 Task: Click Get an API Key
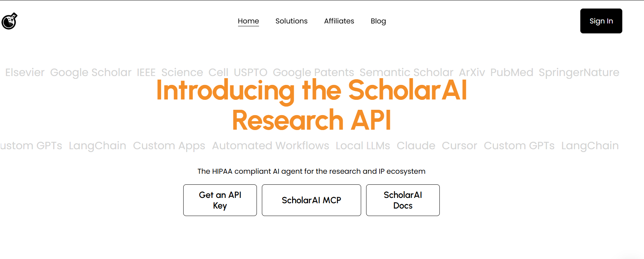click(x=220, y=200)
